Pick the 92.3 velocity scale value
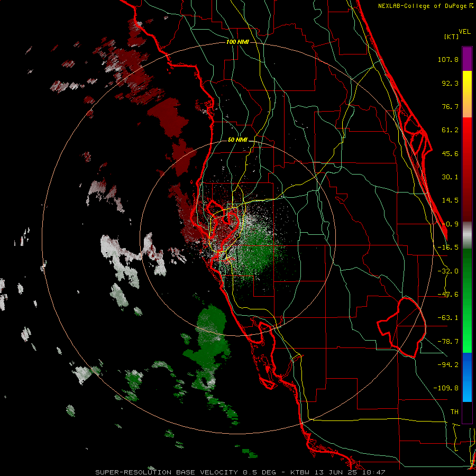The height and width of the screenshot is (476, 476). click(x=450, y=83)
